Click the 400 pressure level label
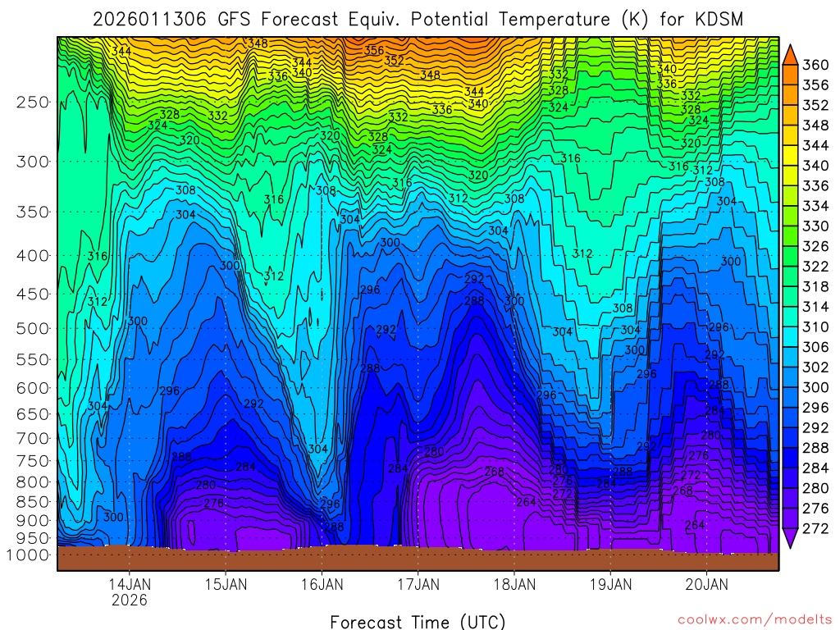This screenshot has height=630, width=840. (33, 256)
